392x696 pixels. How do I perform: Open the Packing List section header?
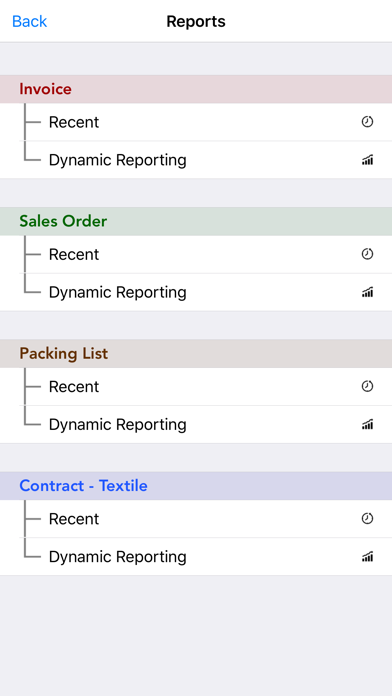pyautogui.click(x=196, y=353)
